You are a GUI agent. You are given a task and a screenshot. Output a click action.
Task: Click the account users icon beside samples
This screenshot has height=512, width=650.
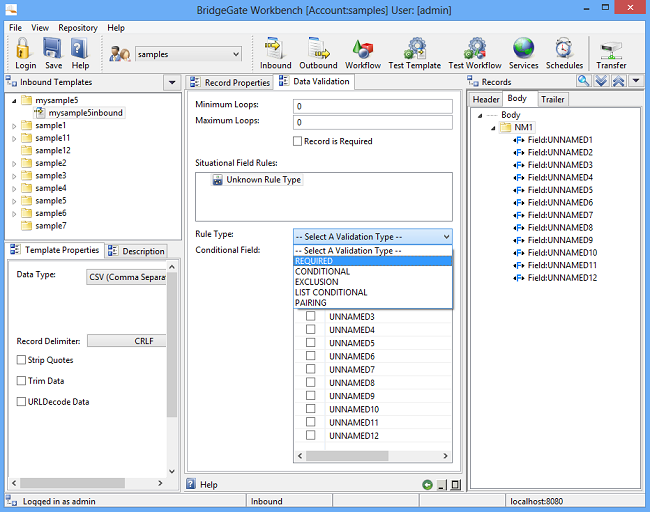[x=120, y=54]
